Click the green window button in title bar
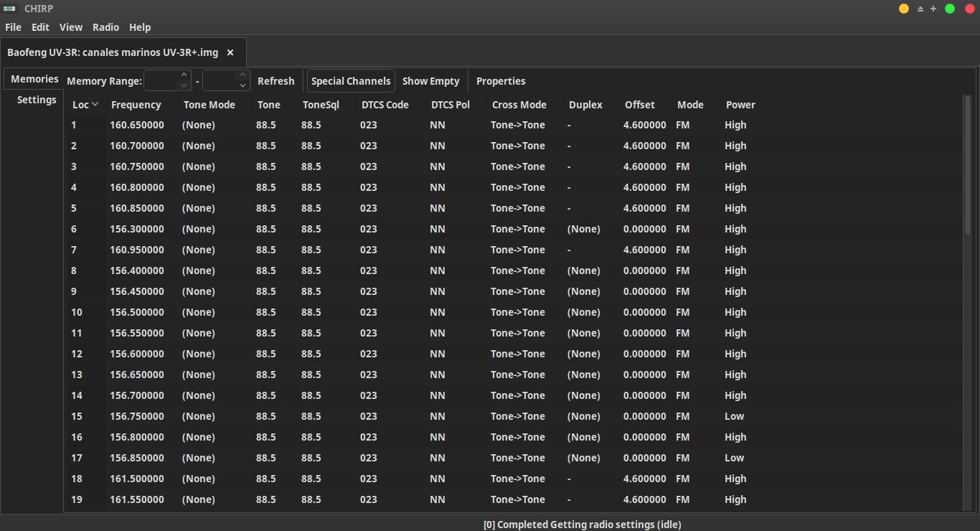Image resolution: width=980 pixels, height=531 pixels. pos(950,9)
